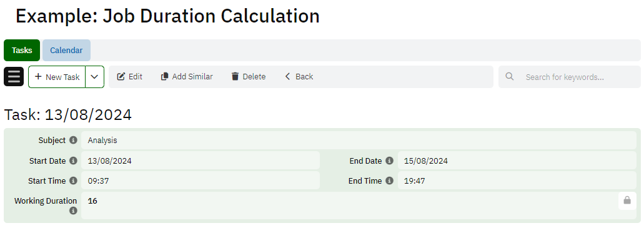This screenshot has width=644, height=228.
Task: Open the hamburger menu icon
Action: [14, 77]
